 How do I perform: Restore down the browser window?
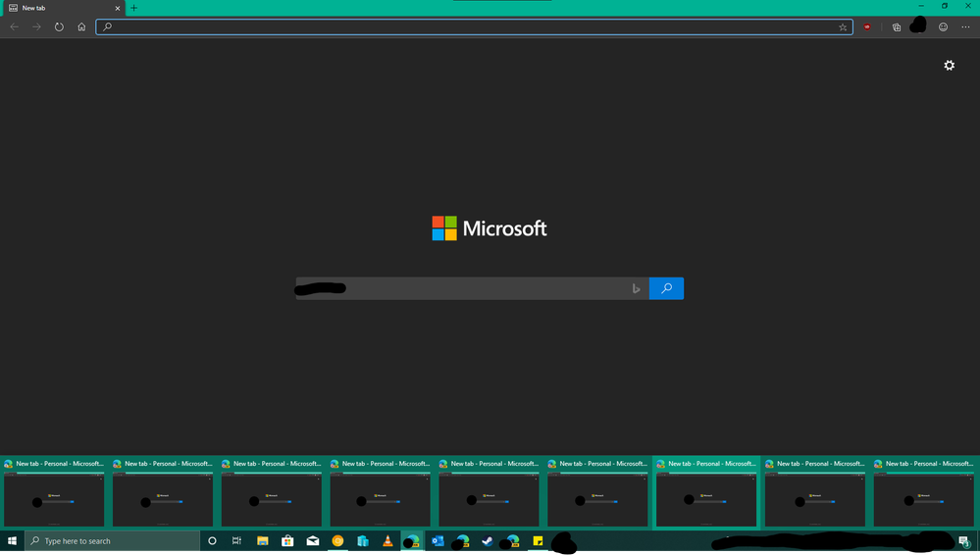[945, 6]
